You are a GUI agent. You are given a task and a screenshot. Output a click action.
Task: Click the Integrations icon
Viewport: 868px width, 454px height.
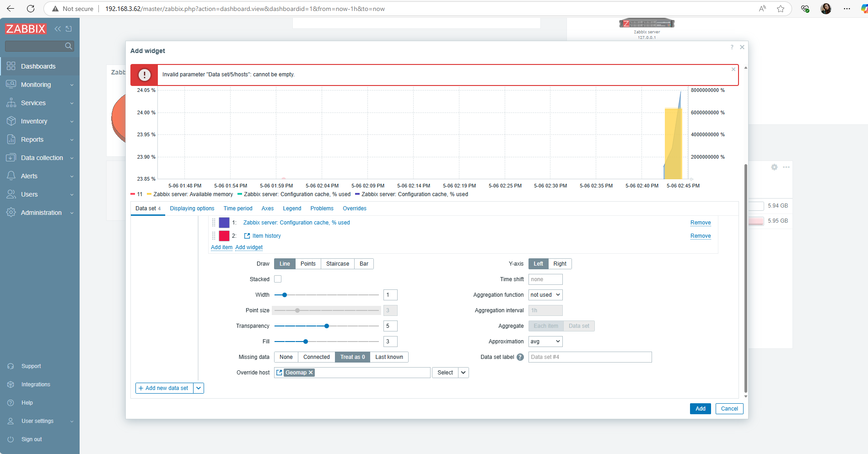tap(11, 385)
